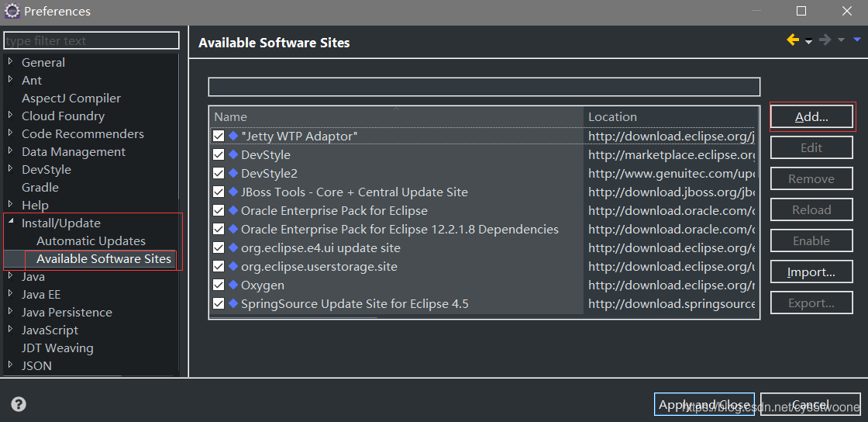Click the Enable button
Viewport: 868px width, 422px height.
point(811,241)
